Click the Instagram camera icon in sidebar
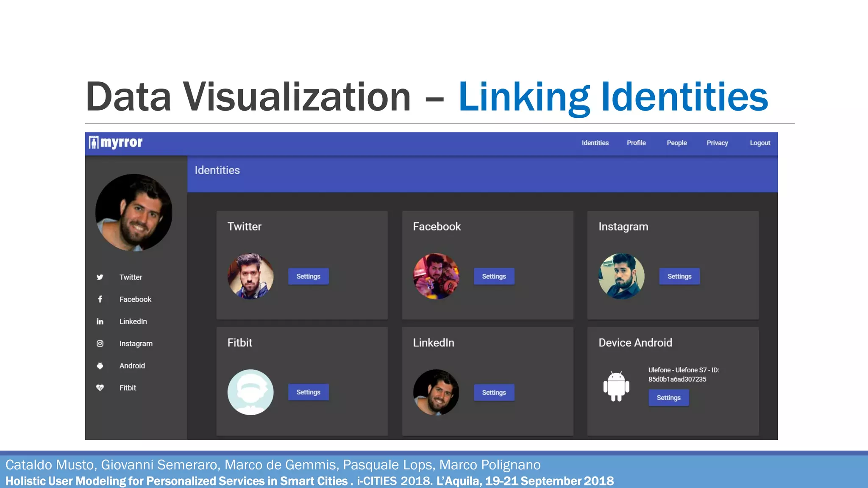Viewport: 868px width, 488px height. 100,344
